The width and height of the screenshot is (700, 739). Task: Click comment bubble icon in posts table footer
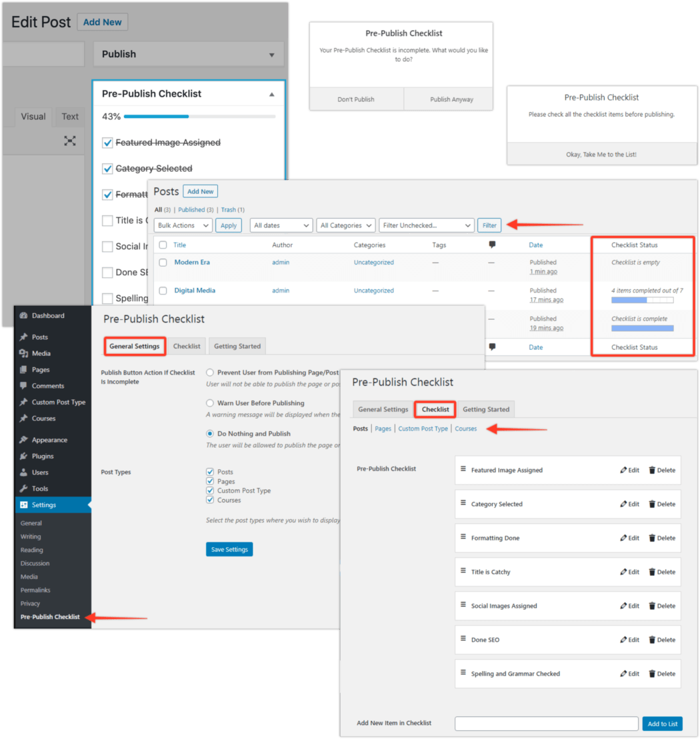(x=492, y=347)
